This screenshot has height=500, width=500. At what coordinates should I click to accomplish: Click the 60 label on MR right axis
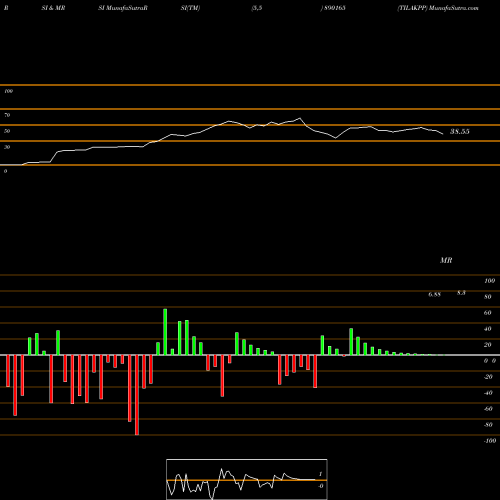click(x=488, y=313)
